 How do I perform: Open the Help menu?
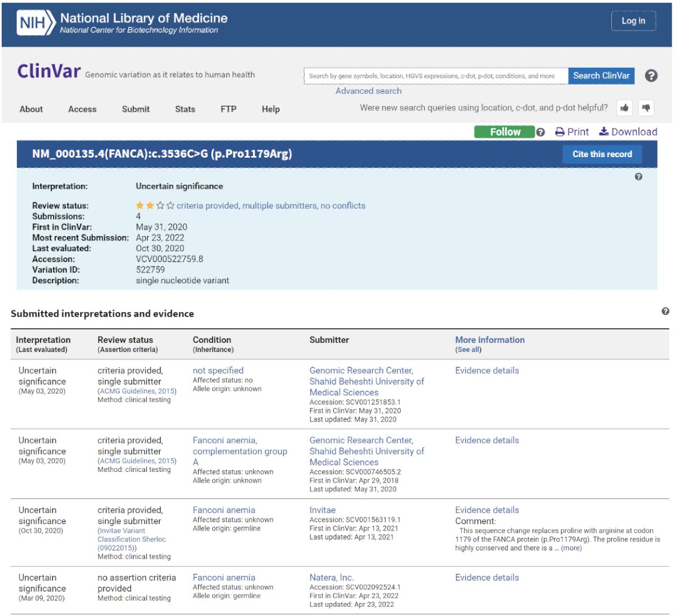point(271,109)
